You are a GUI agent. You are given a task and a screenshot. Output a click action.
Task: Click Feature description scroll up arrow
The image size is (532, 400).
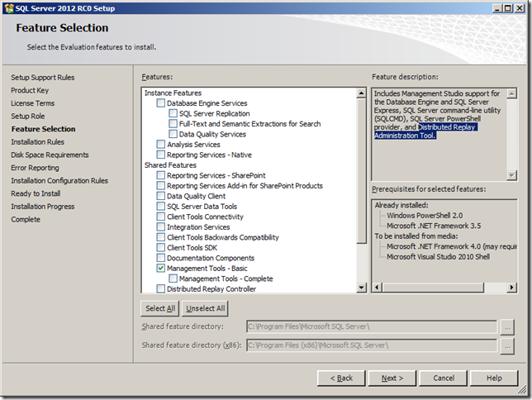(x=511, y=93)
